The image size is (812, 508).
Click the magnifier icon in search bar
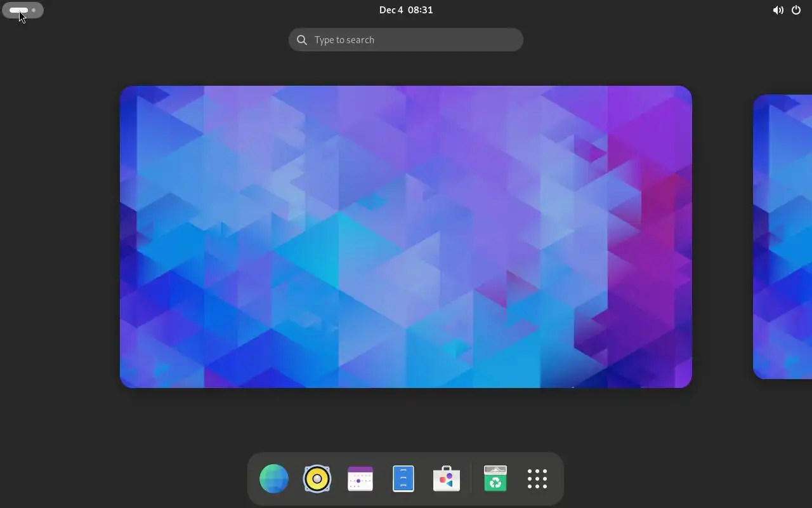(302, 40)
